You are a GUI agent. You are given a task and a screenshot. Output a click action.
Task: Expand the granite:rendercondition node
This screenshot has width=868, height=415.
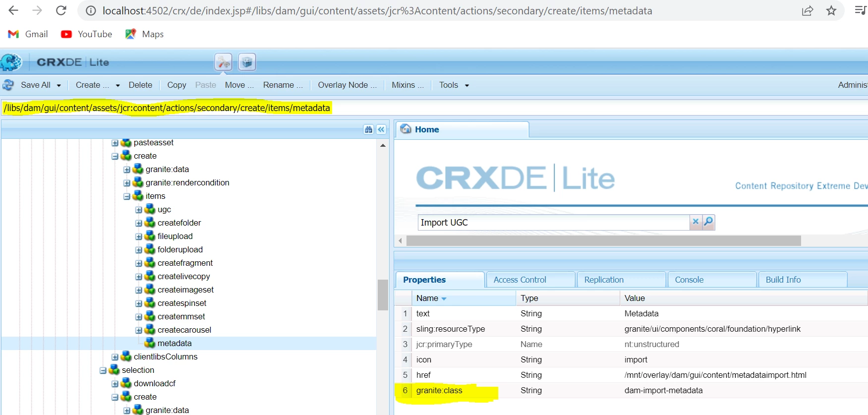tap(127, 183)
